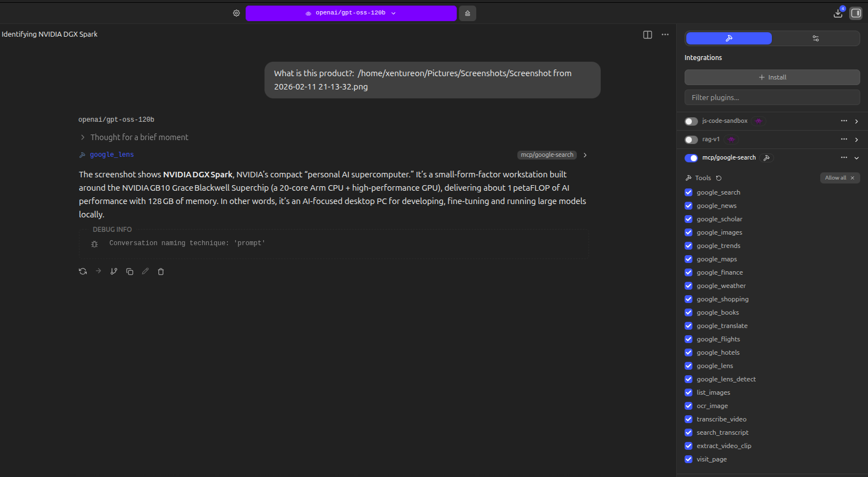Image resolution: width=868 pixels, height=477 pixels.
Task: Eject the loaded model
Action: 467,13
